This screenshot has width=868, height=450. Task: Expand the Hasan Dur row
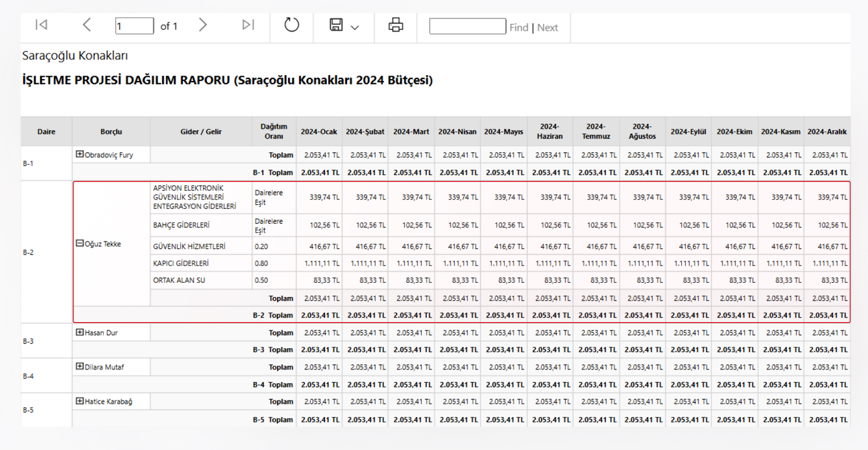pos(80,332)
